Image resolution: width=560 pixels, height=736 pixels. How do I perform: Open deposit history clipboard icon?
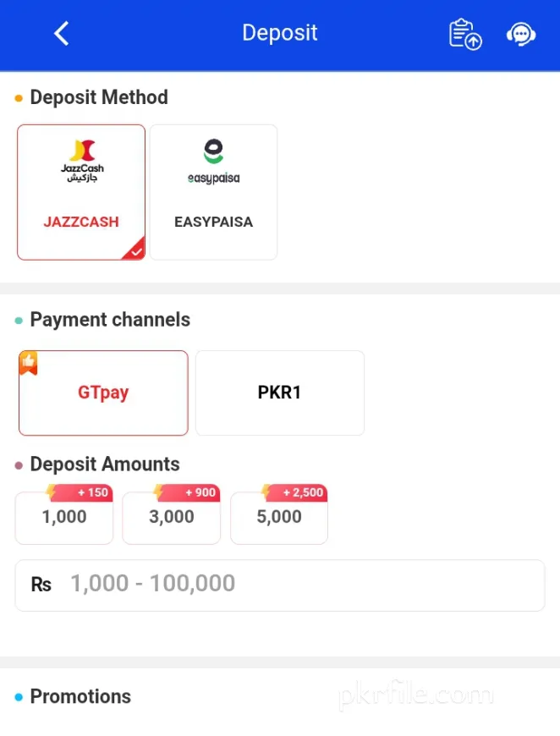pyautogui.click(x=464, y=34)
